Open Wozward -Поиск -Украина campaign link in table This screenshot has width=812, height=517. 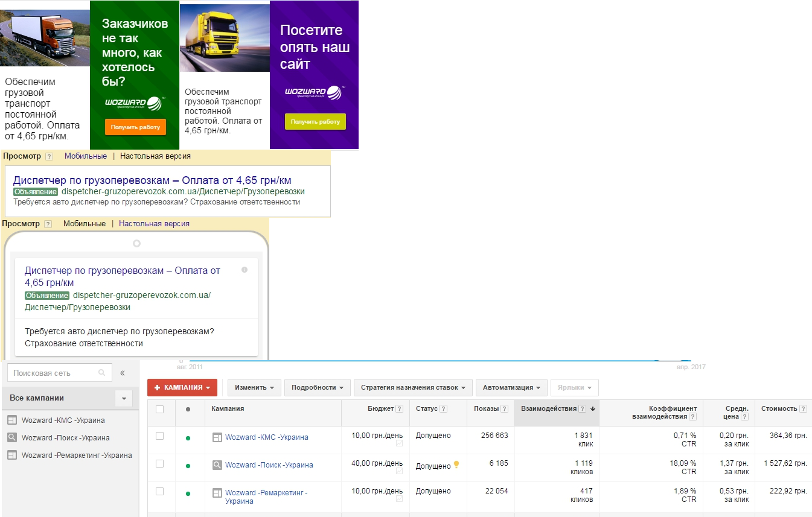[269, 465]
